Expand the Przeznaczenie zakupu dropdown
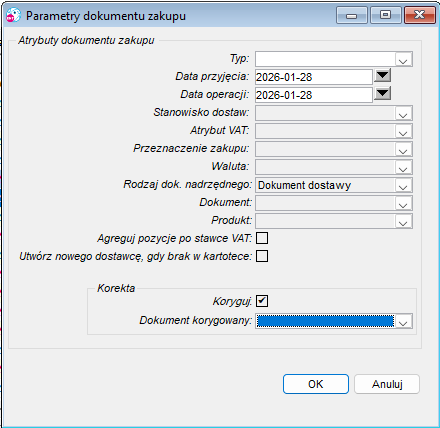 403,149
